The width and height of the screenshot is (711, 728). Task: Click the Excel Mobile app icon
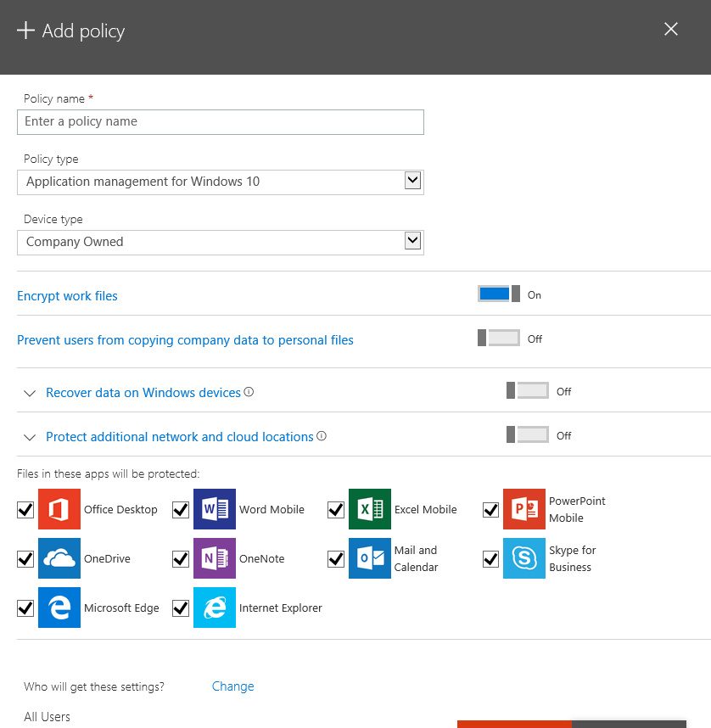tap(370, 509)
